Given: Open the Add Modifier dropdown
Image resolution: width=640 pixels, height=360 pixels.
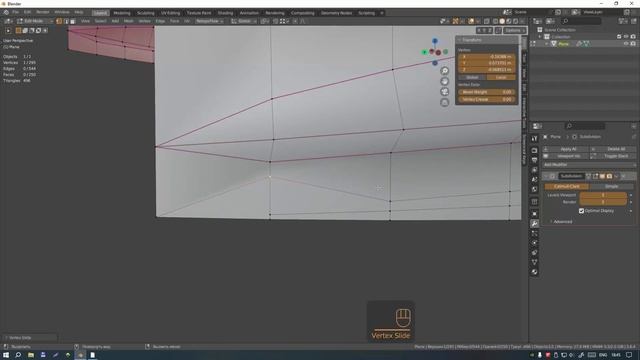Looking at the screenshot, I should (589, 164).
